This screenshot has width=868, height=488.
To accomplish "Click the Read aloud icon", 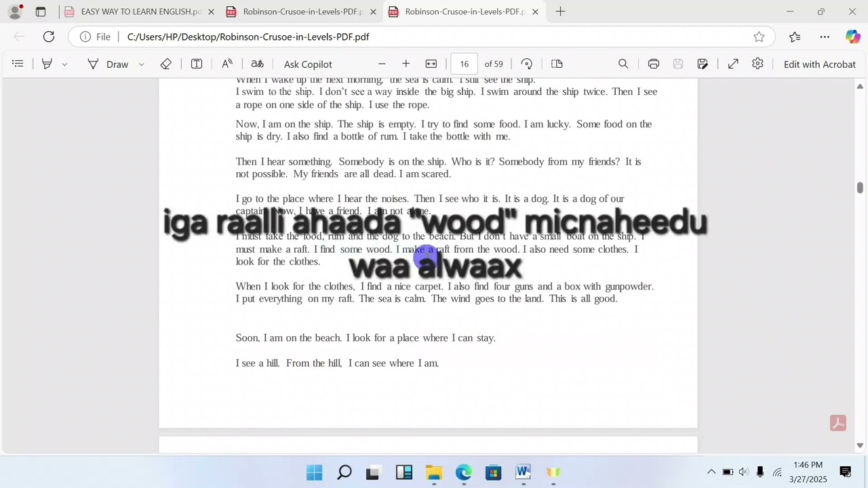I will click(227, 64).
